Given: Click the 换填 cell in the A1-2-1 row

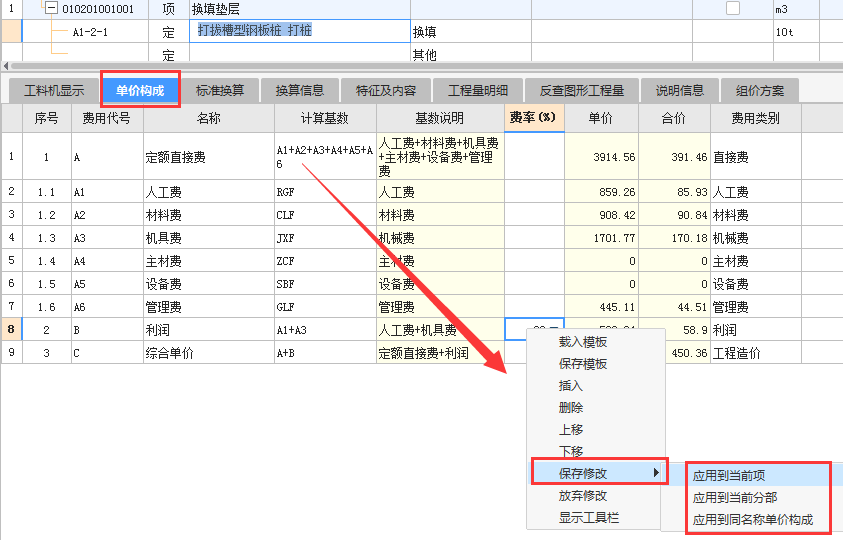Looking at the screenshot, I should [x=470, y=32].
